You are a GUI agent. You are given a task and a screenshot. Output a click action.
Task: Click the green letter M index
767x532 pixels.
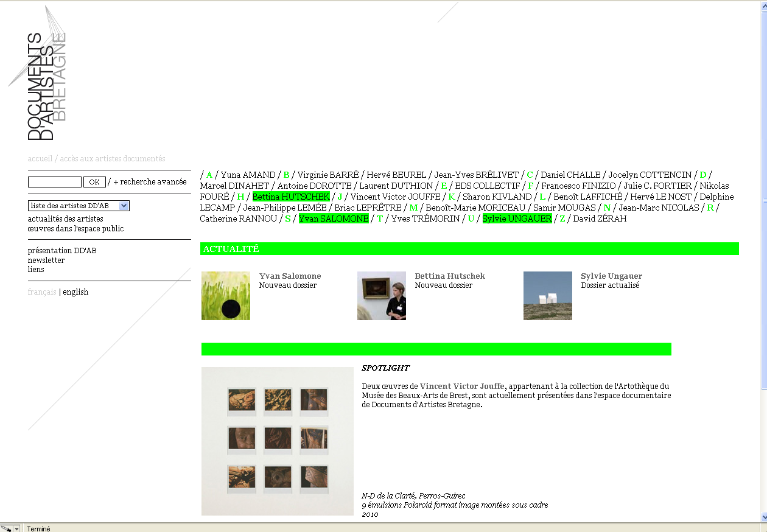point(414,208)
